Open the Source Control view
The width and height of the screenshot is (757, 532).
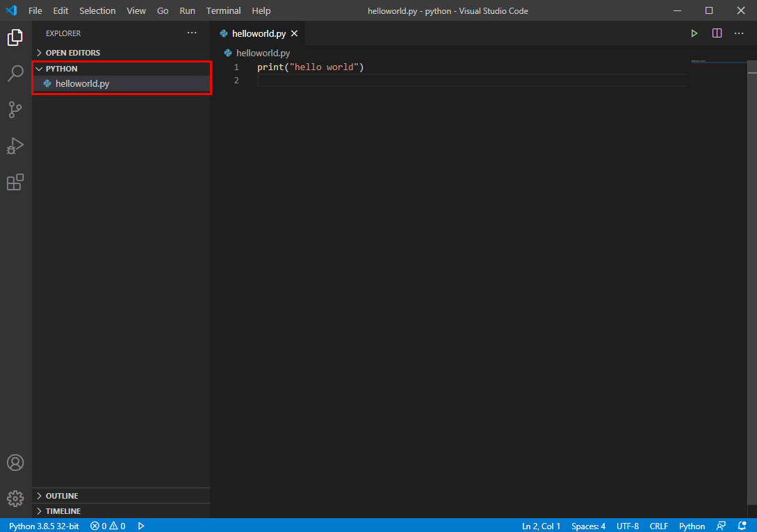(15, 110)
